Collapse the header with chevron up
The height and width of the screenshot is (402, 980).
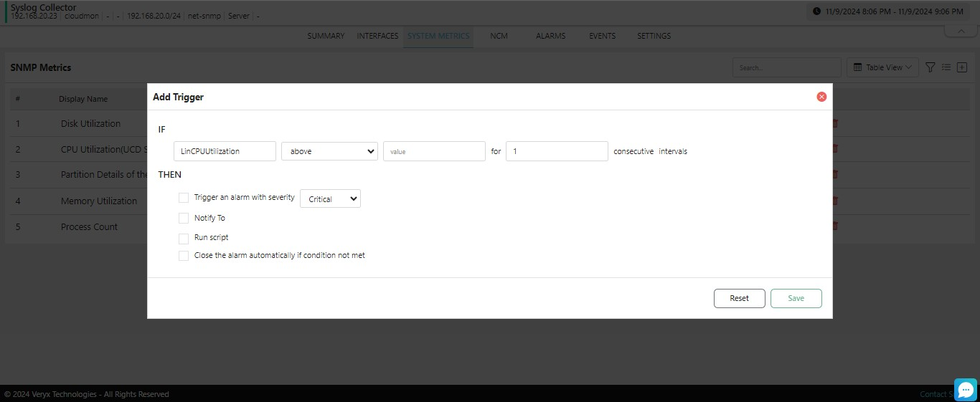click(x=959, y=31)
